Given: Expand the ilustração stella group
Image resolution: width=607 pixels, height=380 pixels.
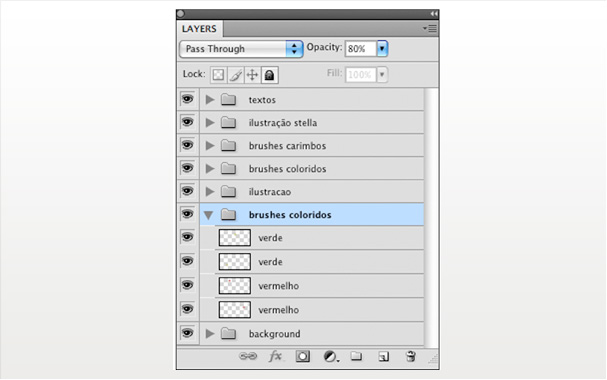Looking at the screenshot, I should 210,123.
